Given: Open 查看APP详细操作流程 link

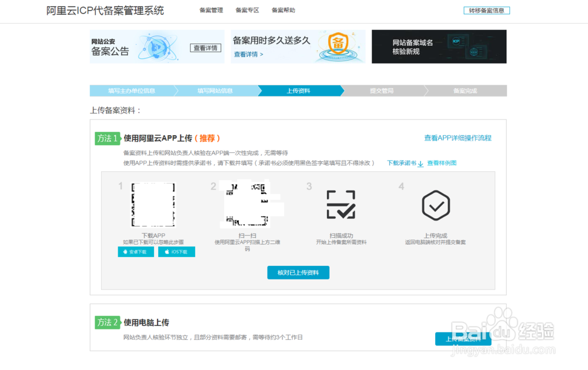Looking at the screenshot, I should tap(457, 138).
